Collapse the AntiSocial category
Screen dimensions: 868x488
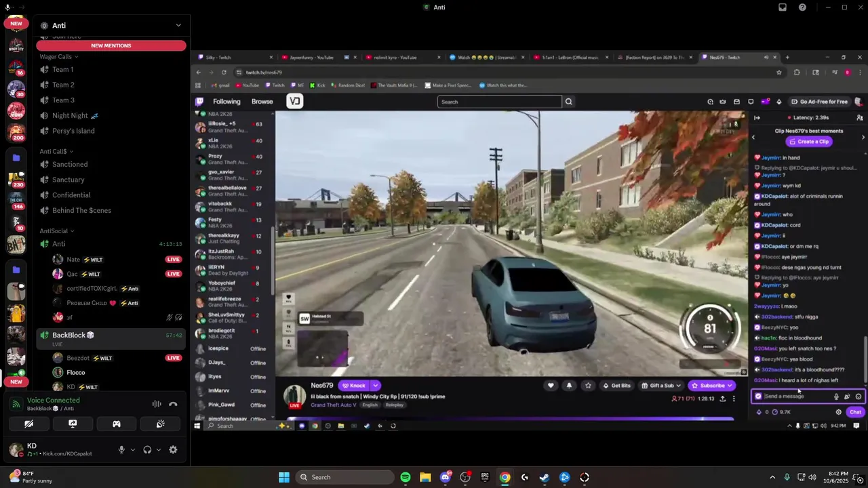click(x=57, y=231)
